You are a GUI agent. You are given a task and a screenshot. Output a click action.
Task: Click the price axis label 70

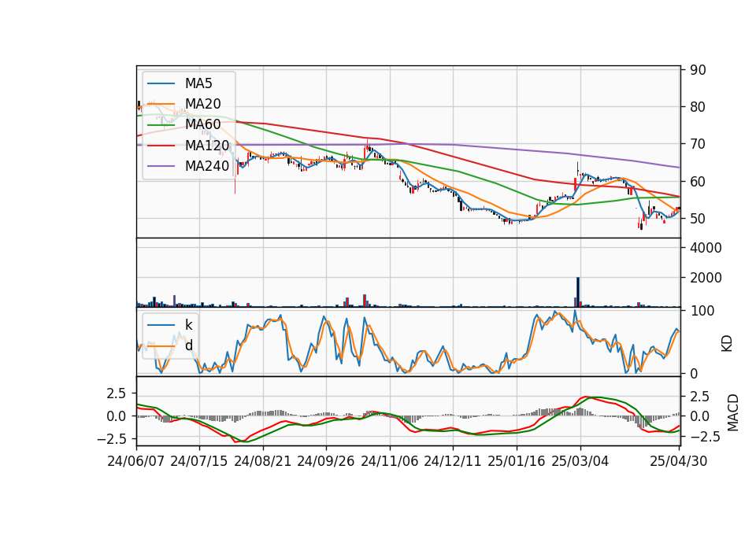pyautogui.click(x=698, y=144)
